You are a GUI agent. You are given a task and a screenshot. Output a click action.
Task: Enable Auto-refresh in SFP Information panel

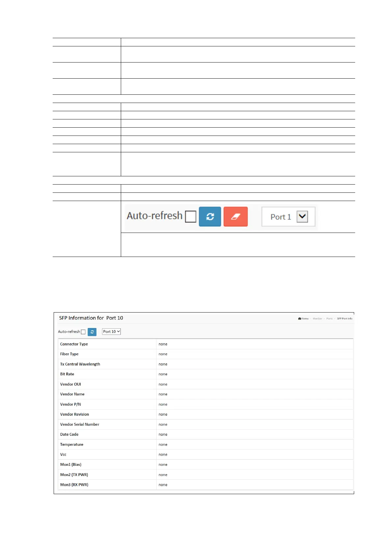pyautogui.click(x=83, y=332)
